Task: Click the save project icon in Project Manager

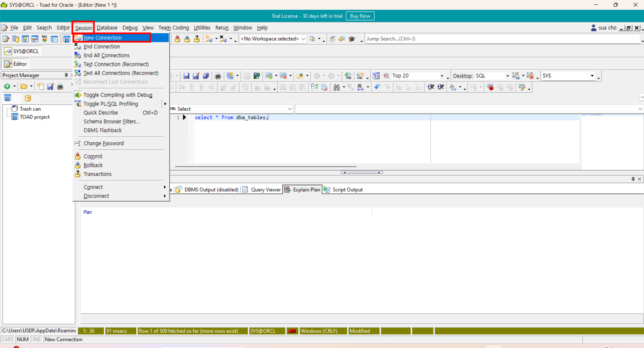Action: (x=50, y=86)
